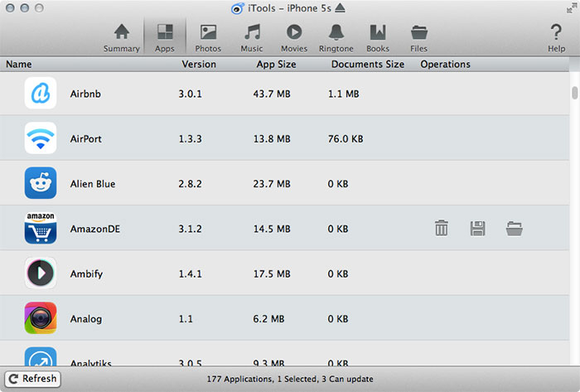Open the Summary tab
Image resolution: width=580 pixels, height=392 pixels.
(x=121, y=38)
